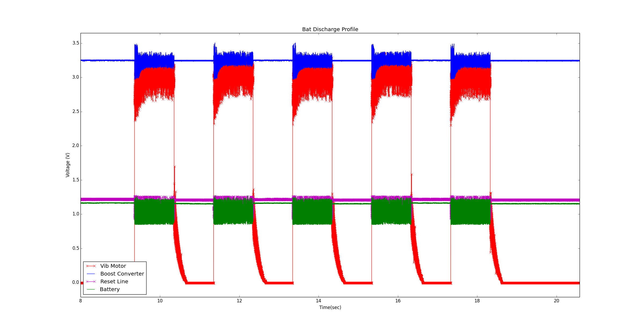Viewport: 644px width, 330px height.
Task: Click the 2.0 tick on voltage axis
Action: 75,146
